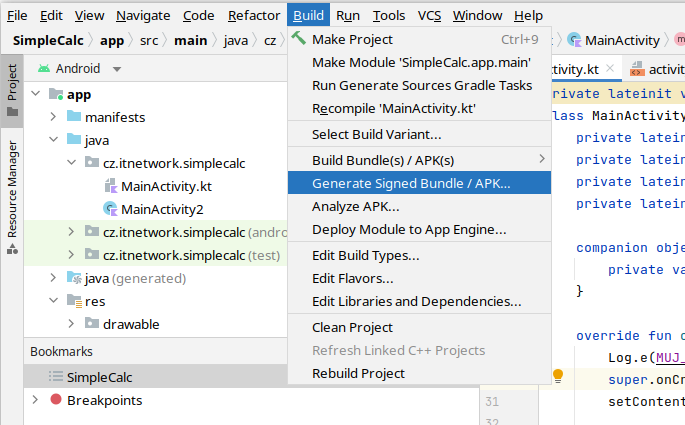This screenshot has width=685, height=425.
Task: Collapse the app module node
Action: 36,93
